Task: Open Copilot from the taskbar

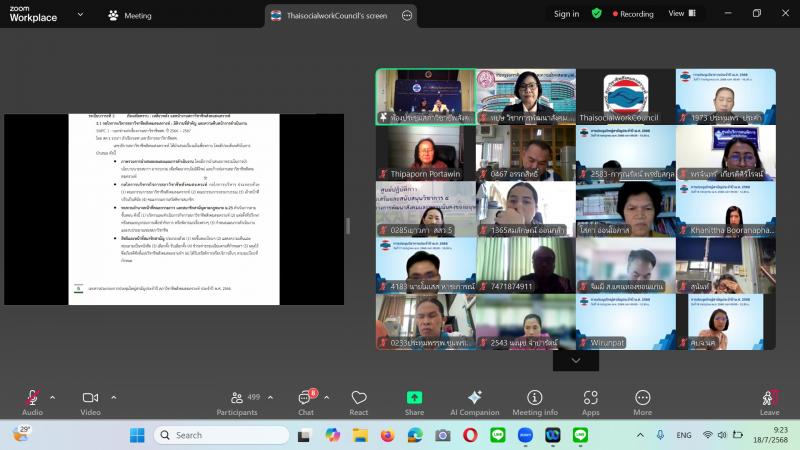Action: [x=333, y=435]
